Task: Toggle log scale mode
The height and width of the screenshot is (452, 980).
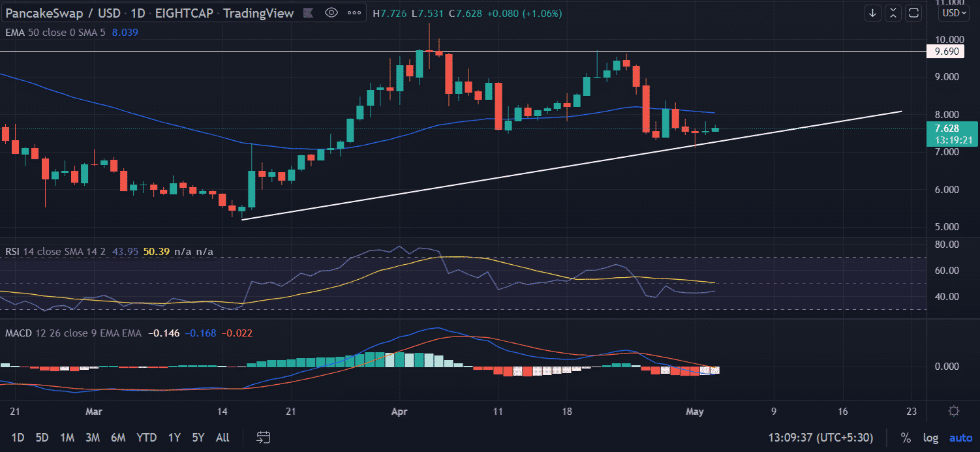Action: pyautogui.click(x=930, y=438)
